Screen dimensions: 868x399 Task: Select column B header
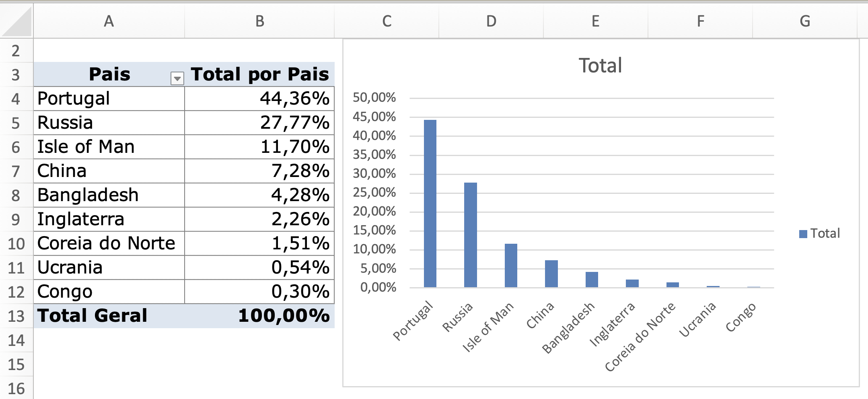[x=259, y=21]
